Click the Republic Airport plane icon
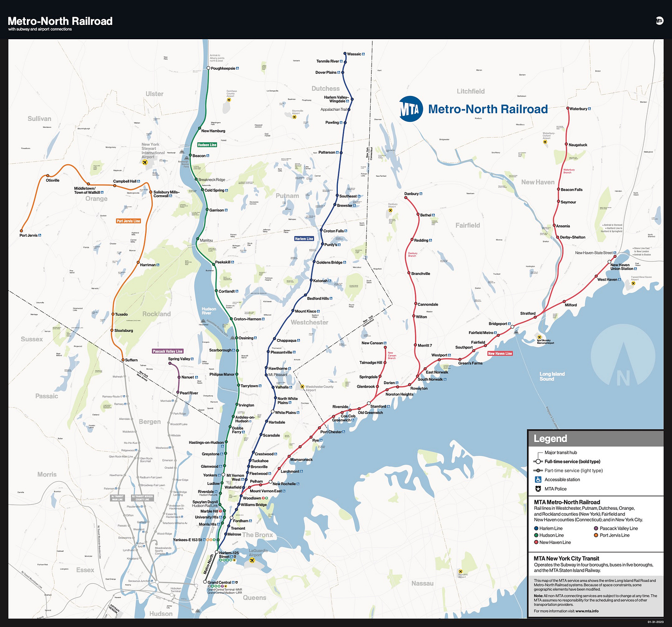Screen dimensions: 672x627 click(460, 571)
